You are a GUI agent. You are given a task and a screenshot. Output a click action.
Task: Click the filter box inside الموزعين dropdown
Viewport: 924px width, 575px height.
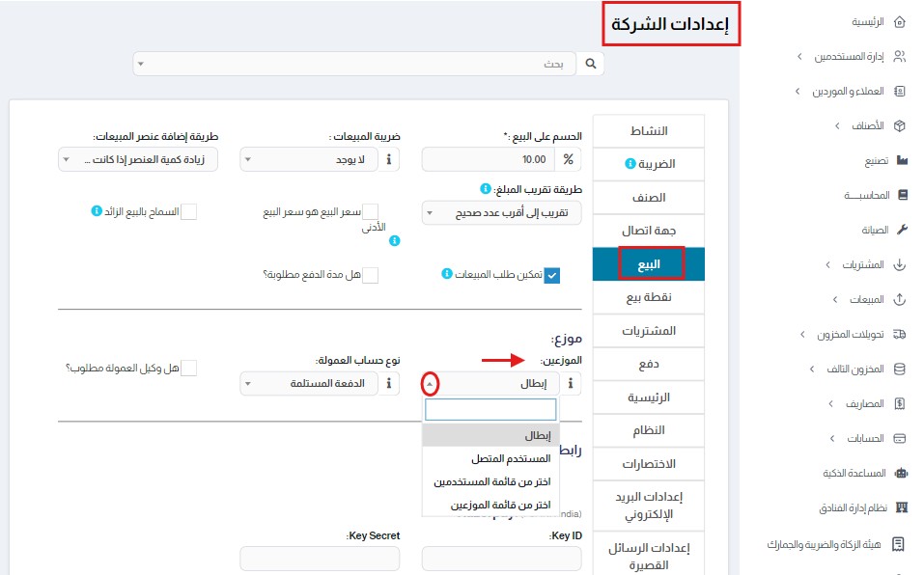(x=490, y=409)
